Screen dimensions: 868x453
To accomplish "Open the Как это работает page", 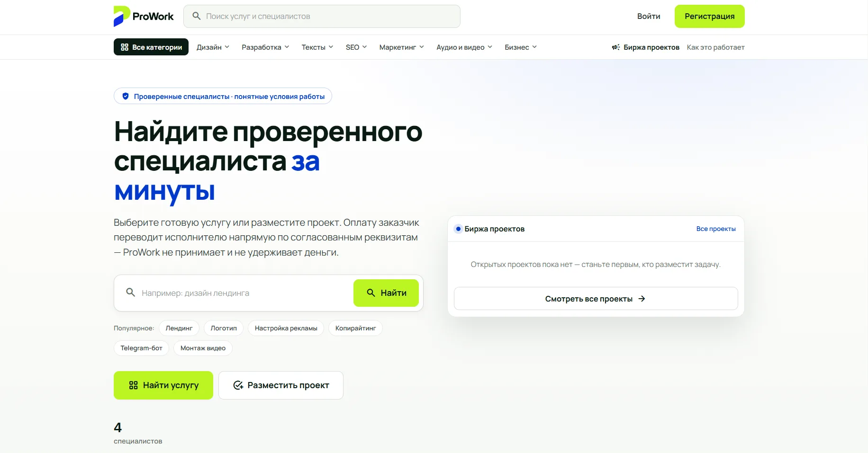I will click(x=715, y=47).
